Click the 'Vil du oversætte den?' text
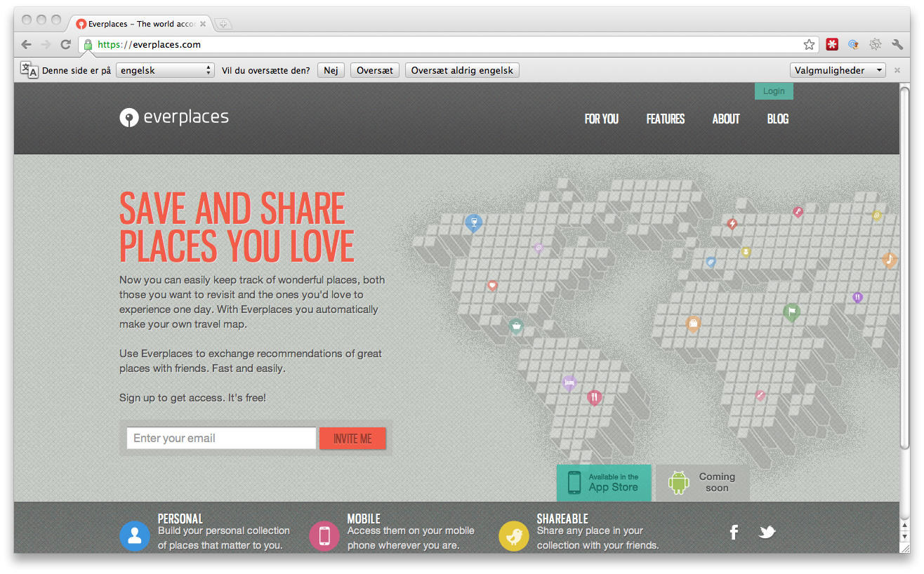Viewport: 924px width, 574px height. click(265, 71)
